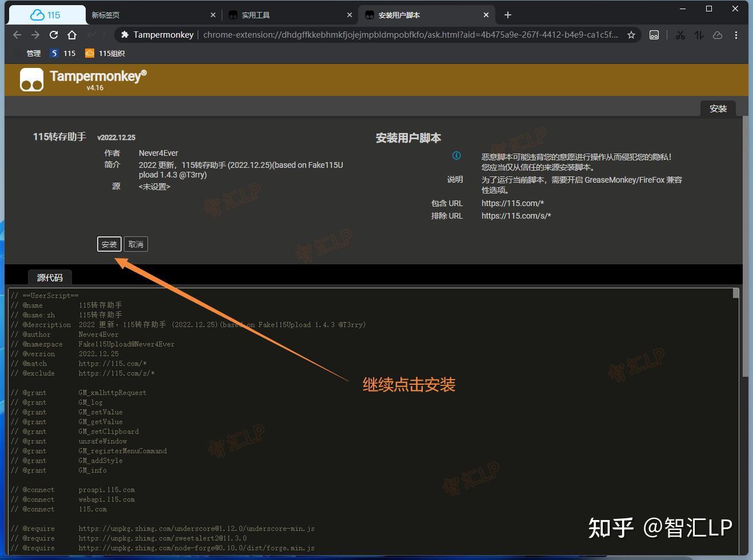Click the reload page button
The width and height of the screenshot is (753, 560).
coord(53,35)
